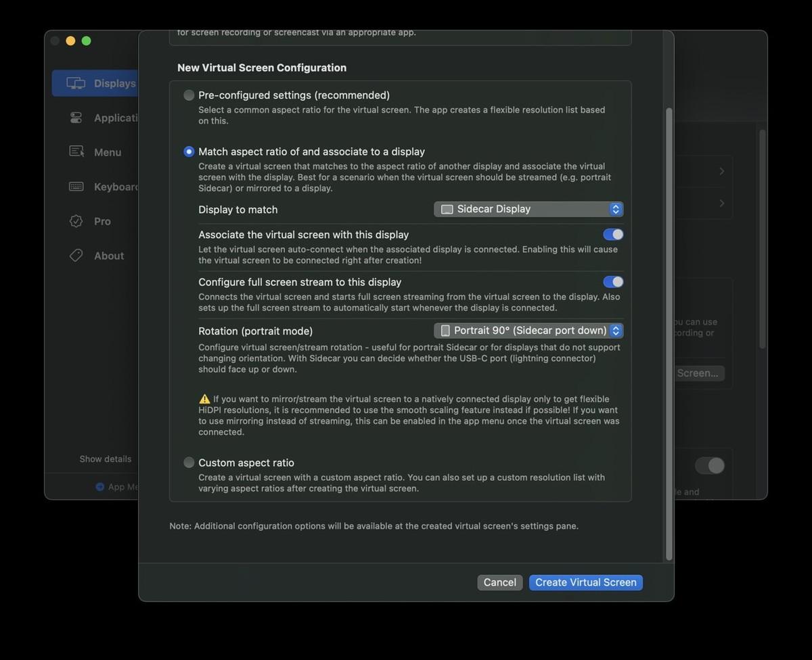
Task: Turn off Configure full screen stream toggle
Action: tap(613, 282)
